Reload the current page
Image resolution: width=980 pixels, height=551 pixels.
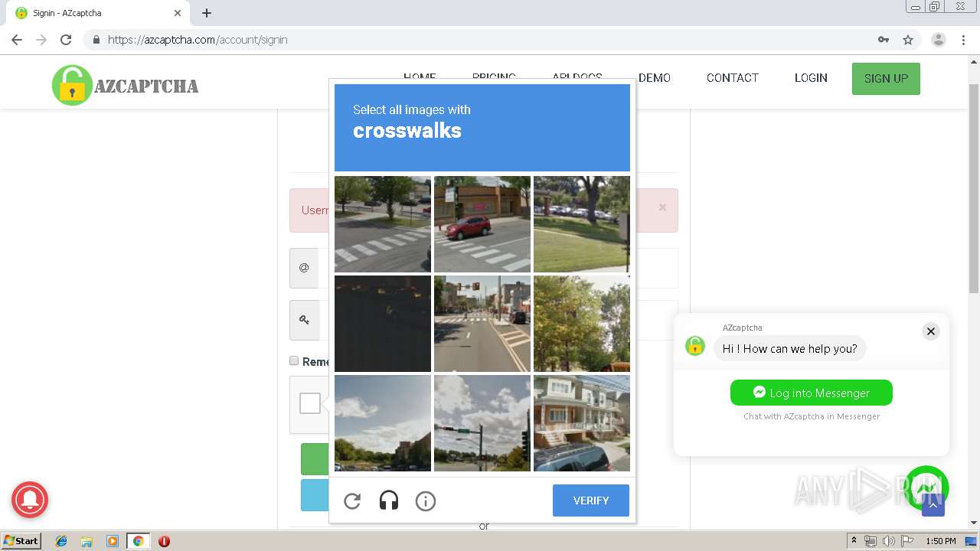(66, 40)
